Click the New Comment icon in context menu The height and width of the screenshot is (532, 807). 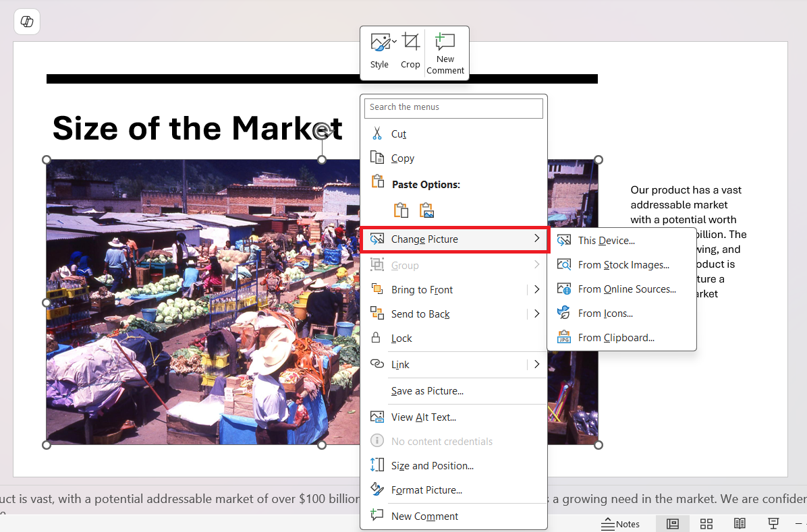click(377, 515)
